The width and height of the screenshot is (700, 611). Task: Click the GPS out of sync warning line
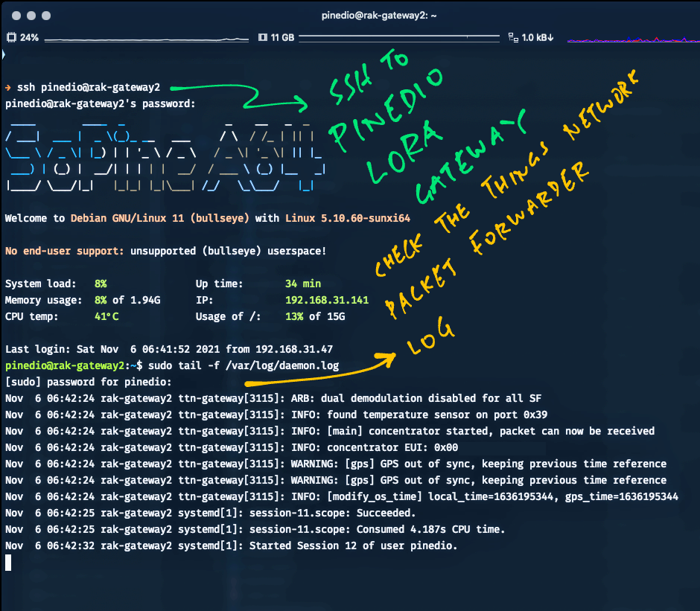coord(343,464)
